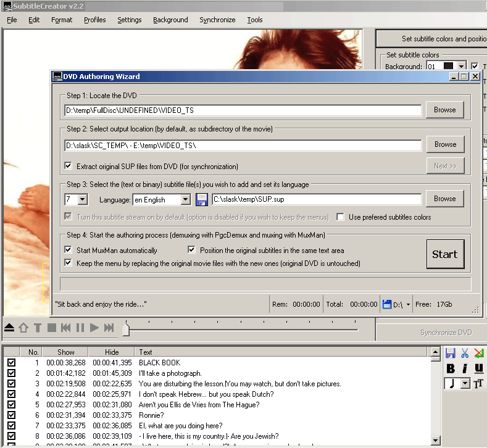Viewport: 487px width, 448px height.
Task: Stop playback with the square stop button
Action: [52, 328]
